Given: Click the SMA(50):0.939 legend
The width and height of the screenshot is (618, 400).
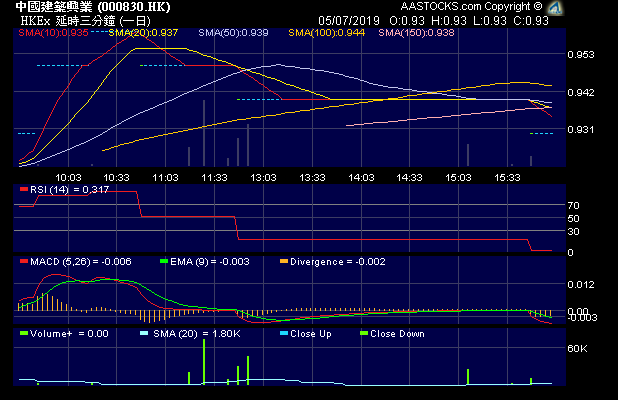Looking at the screenshot, I should click(x=233, y=33).
